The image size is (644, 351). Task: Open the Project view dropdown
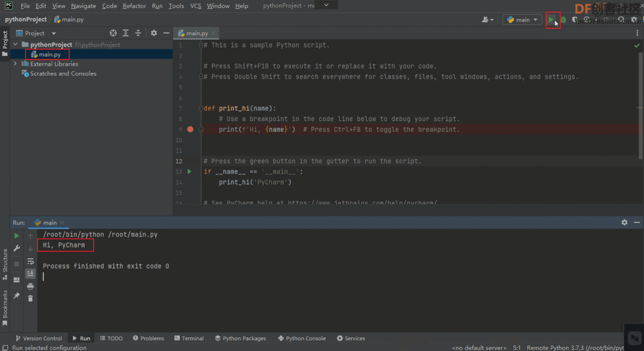point(54,33)
